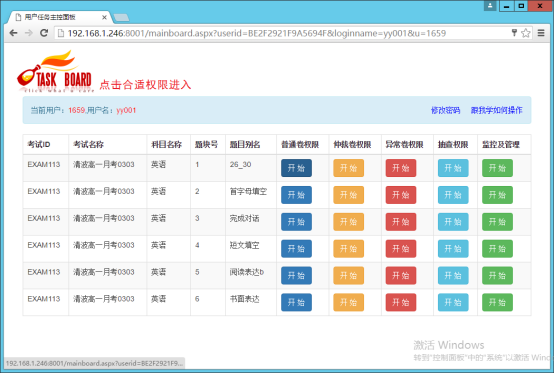Start 异常卷权限 for 书面表达
Image resolution: width=554 pixels, height=374 pixels.
point(401,302)
